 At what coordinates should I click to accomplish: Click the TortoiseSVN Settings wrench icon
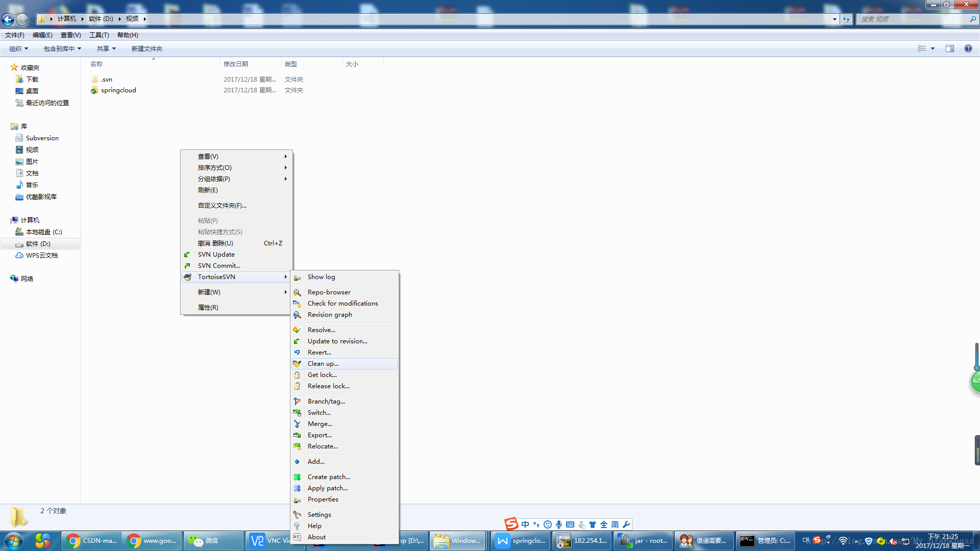click(x=297, y=515)
